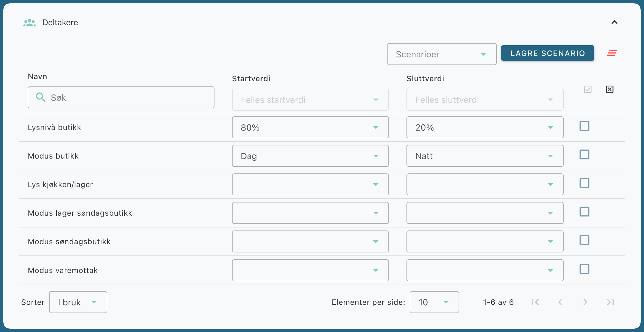Click the magnifying glass search icon
The image size is (644, 332).
[x=41, y=97]
